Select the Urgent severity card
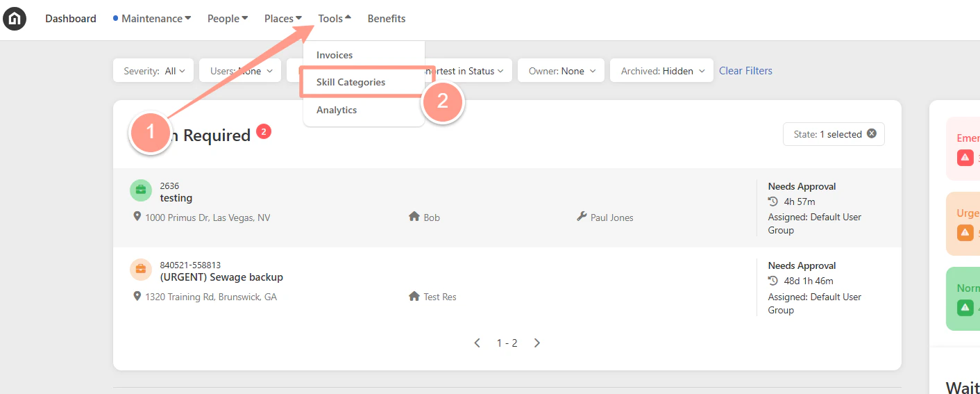This screenshot has height=394, width=980. (x=963, y=224)
